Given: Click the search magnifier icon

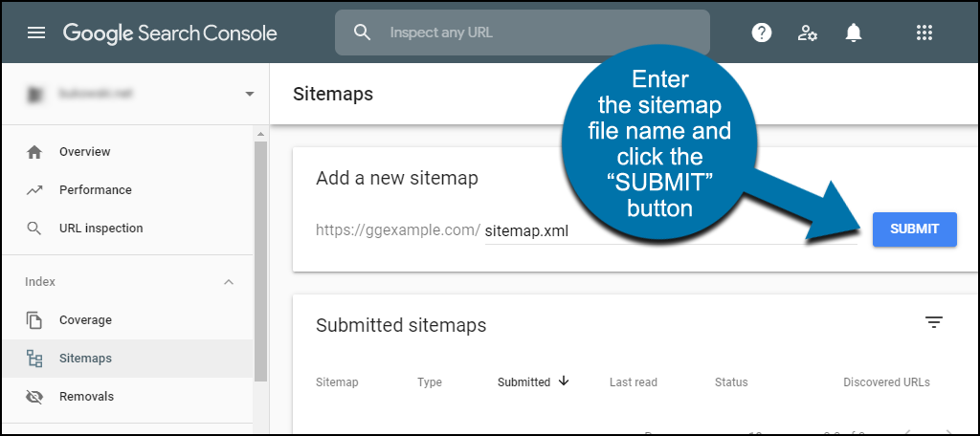Looking at the screenshot, I should (x=362, y=32).
